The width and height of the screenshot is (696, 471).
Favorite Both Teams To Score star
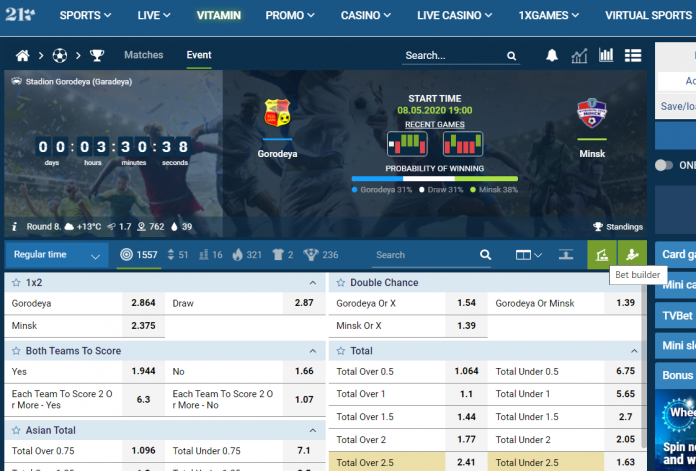16,351
